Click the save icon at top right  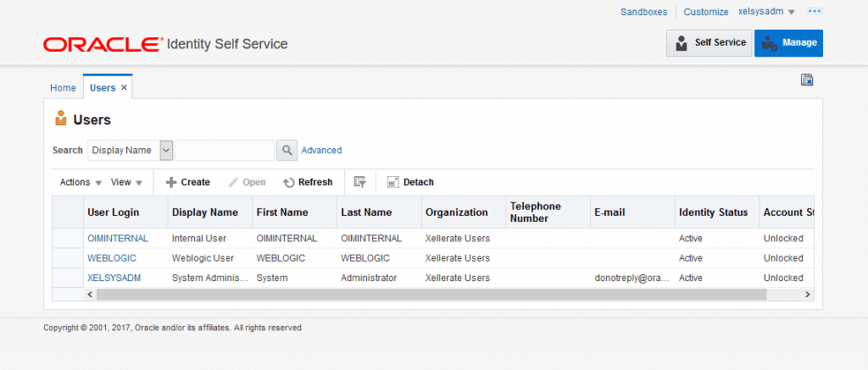[x=807, y=80]
